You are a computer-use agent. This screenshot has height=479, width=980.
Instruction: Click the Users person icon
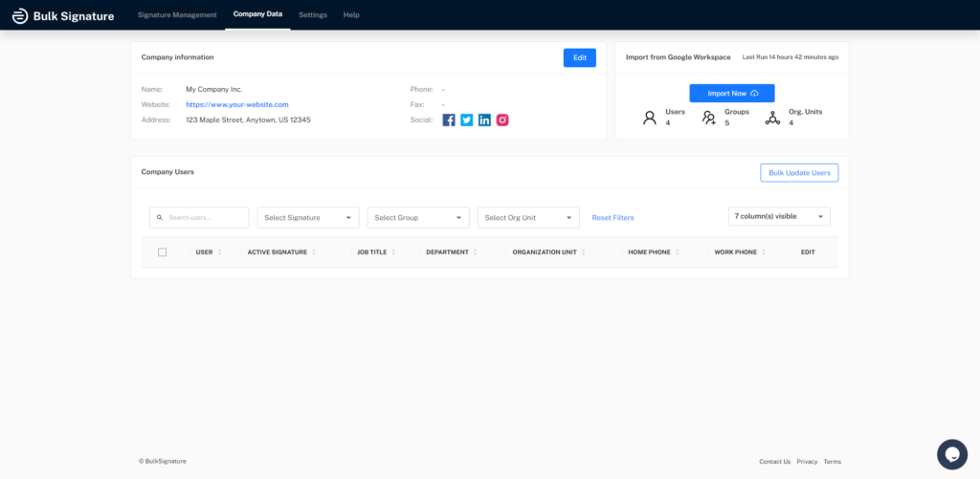[x=650, y=118]
